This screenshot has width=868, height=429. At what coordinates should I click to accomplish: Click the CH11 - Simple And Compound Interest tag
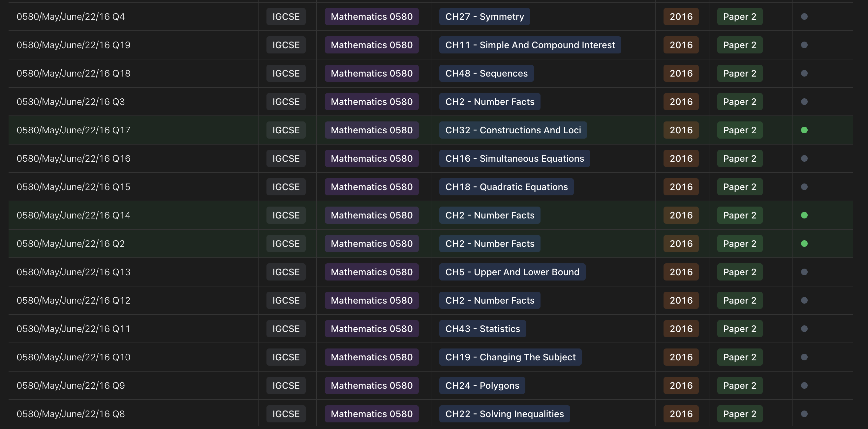tap(530, 45)
